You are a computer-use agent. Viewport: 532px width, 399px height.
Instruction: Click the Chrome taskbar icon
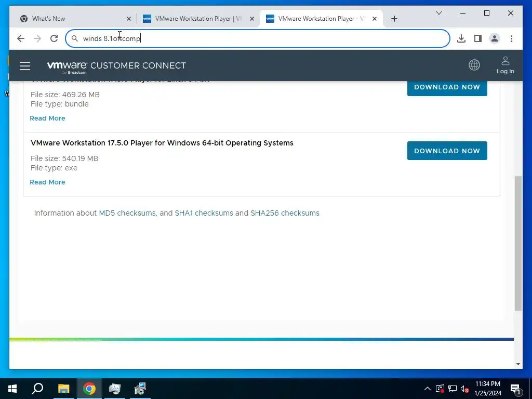point(89,389)
